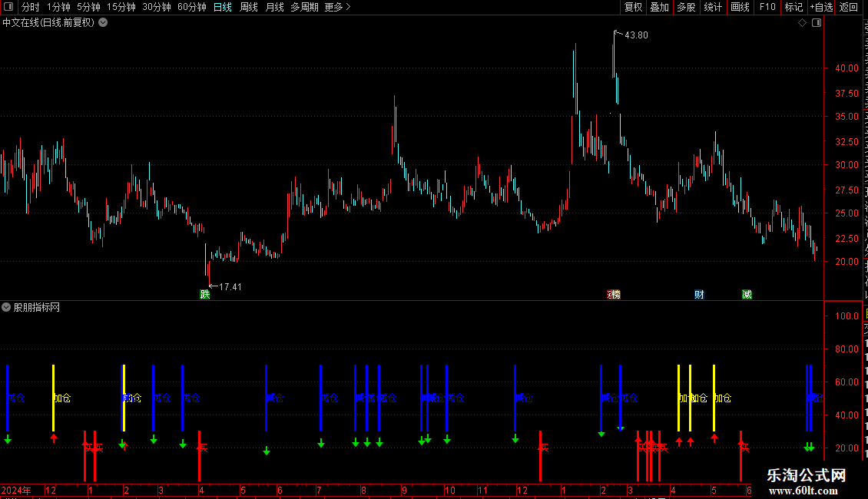Switch to the 60分钟 period tab
This screenshot has height=499, width=868.
pyautogui.click(x=192, y=7)
